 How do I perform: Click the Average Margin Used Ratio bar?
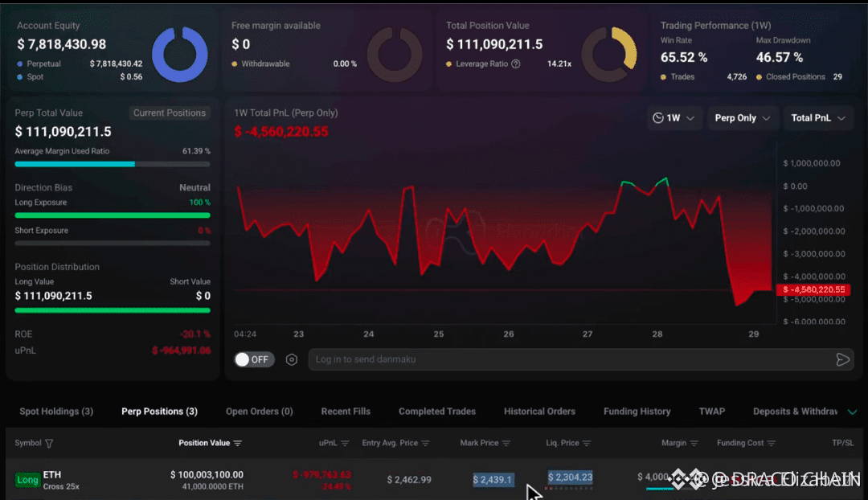113,164
